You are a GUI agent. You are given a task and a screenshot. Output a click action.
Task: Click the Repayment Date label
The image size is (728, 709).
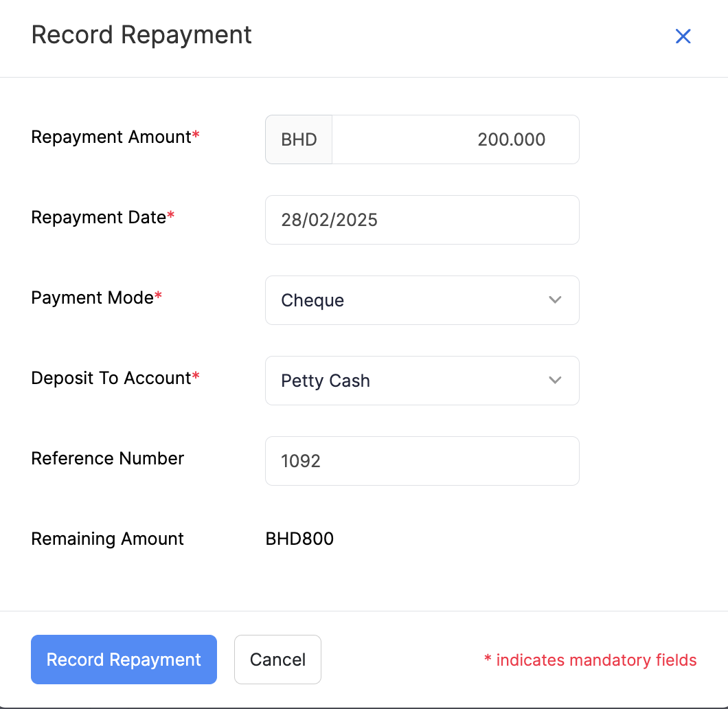point(99,217)
